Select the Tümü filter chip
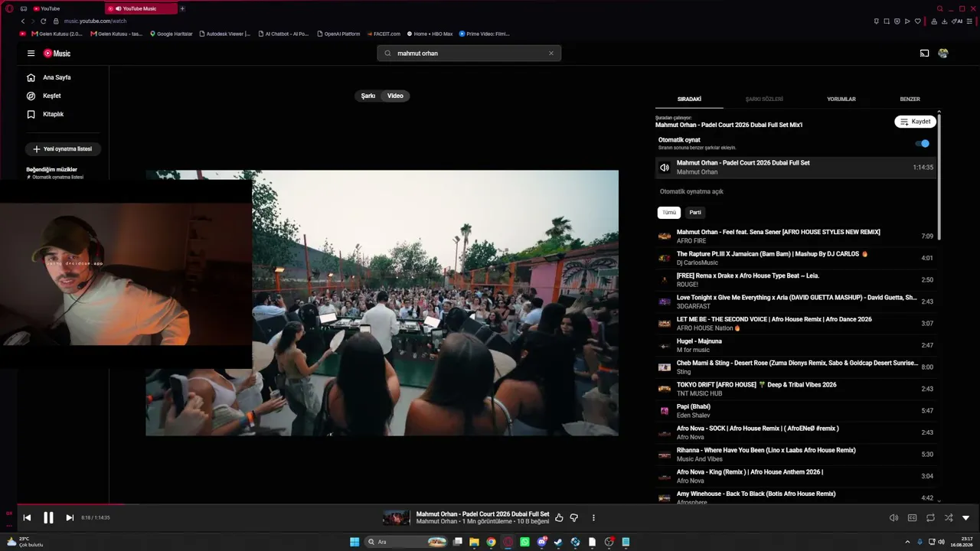This screenshot has width=980, height=551. coord(669,213)
